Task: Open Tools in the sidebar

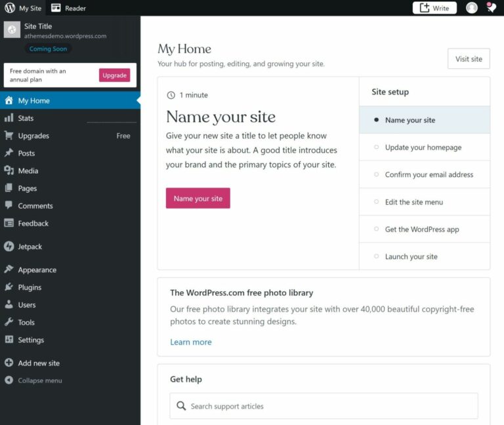Action: [70, 322]
